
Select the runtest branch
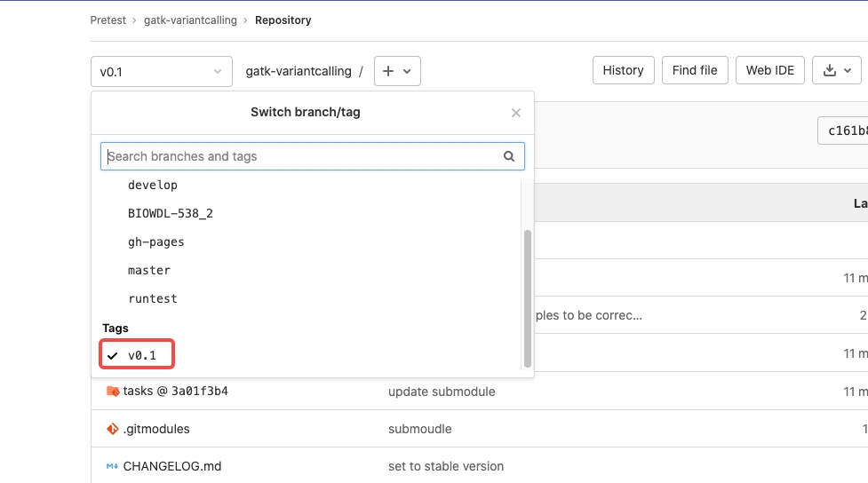[x=153, y=298]
